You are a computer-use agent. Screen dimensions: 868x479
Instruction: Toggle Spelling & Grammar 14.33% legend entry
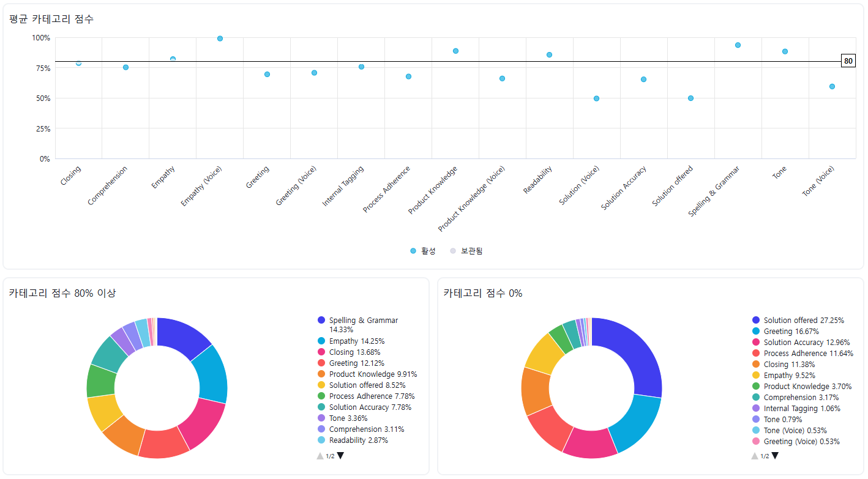363,321
